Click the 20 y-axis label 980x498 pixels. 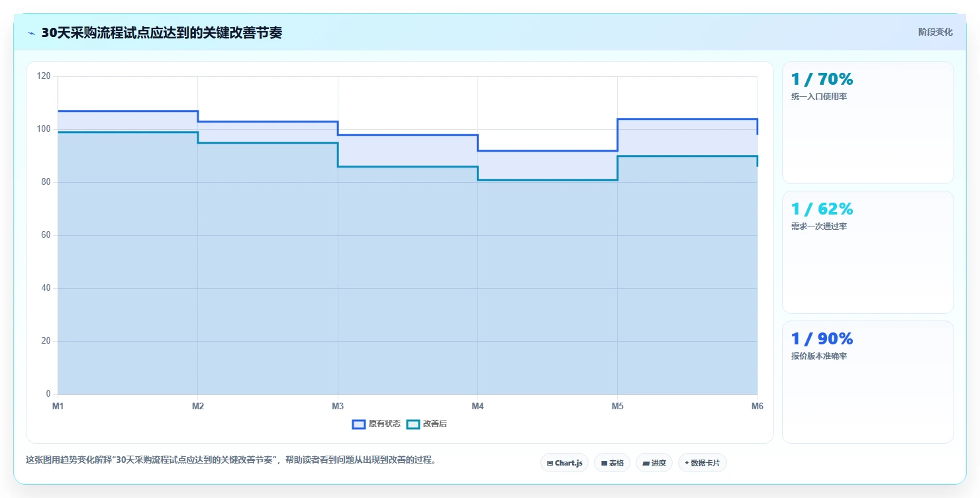pos(46,341)
